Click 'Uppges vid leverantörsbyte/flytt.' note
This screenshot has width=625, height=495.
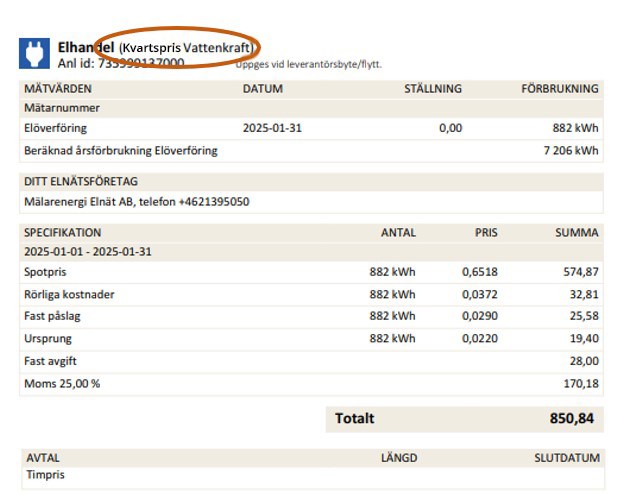point(309,64)
